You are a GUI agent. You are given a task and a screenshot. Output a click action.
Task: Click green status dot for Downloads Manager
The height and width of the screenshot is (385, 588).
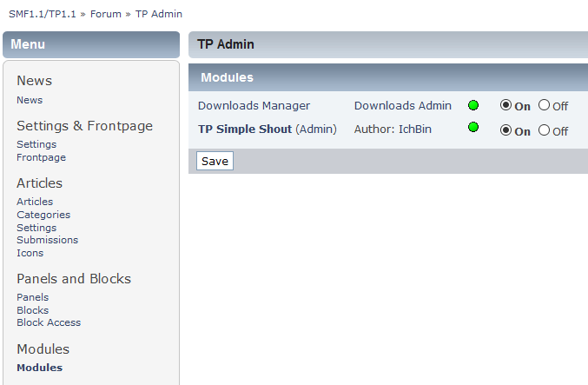(473, 106)
